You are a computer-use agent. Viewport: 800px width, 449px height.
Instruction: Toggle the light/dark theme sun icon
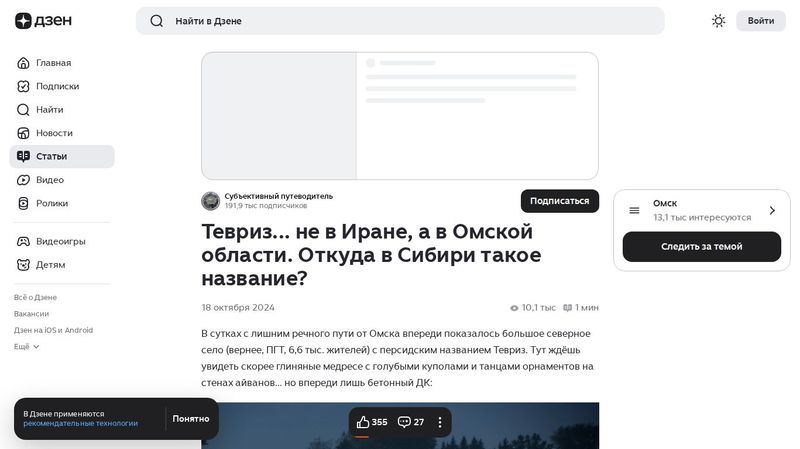pyautogui.click(x=718, y=21)
